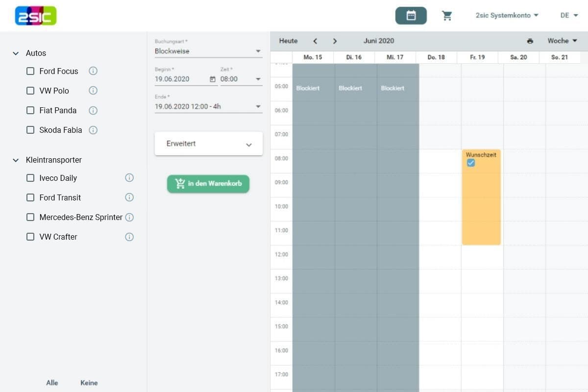This screenshot has width=588, height=392.
Task: Enable the Ford Transit checkbox
Action: (30, 197)
